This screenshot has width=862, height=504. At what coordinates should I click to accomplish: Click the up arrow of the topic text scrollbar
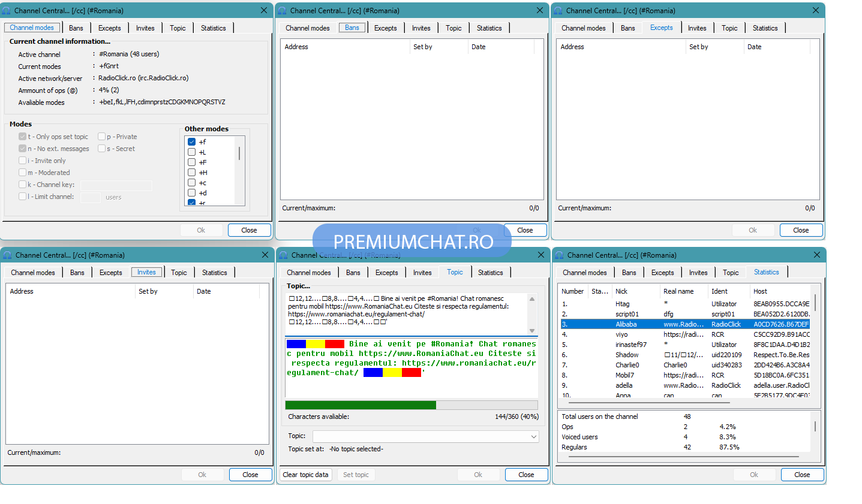click(x=532, y=298)
